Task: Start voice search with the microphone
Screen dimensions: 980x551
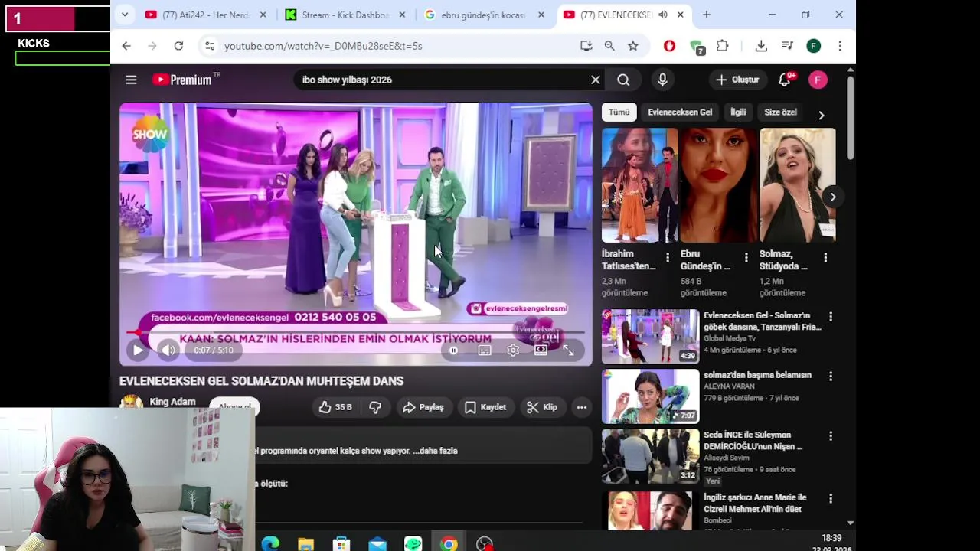Action: (662, 80)
